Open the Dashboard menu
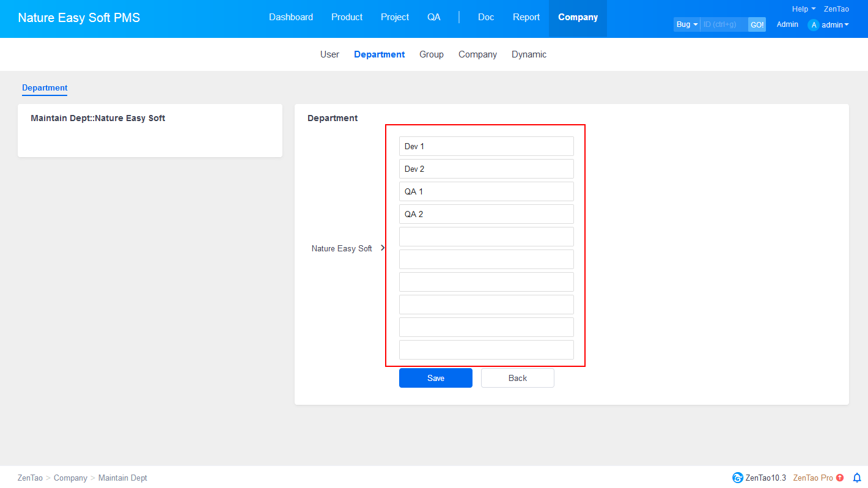This screenshot has width=868, height=488. click(291, 17)
